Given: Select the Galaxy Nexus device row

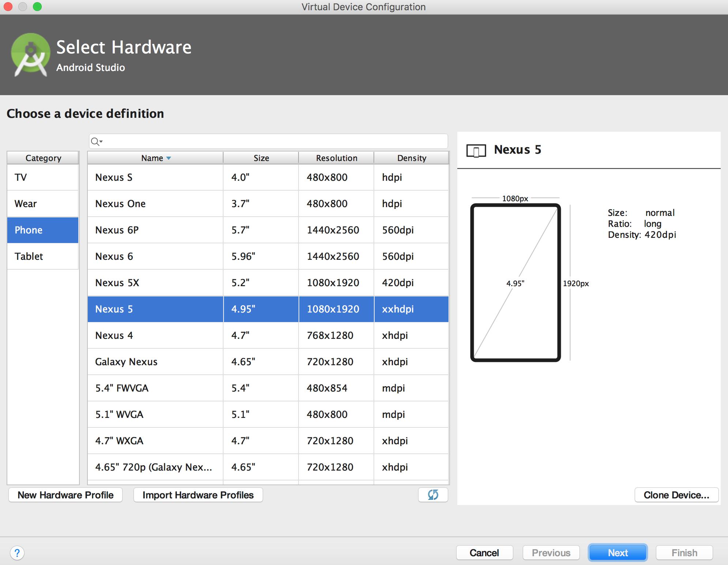Looking at the screenshot, I should click(x=268, y=362).
